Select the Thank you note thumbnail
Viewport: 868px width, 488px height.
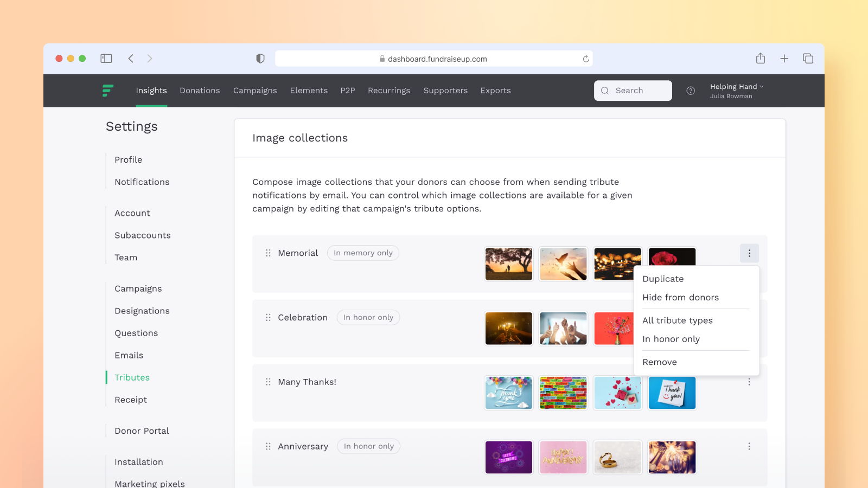tap(672, 393)
